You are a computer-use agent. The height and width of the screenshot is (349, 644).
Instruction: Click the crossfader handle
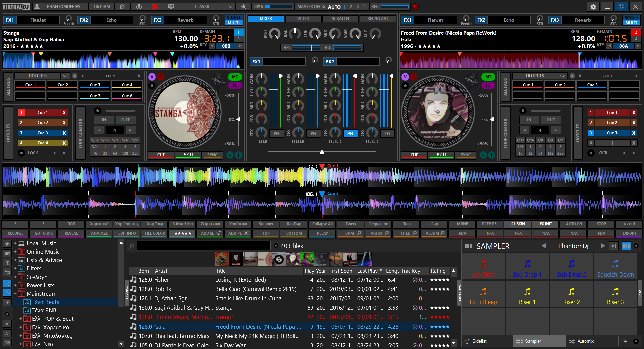(322, 152)
